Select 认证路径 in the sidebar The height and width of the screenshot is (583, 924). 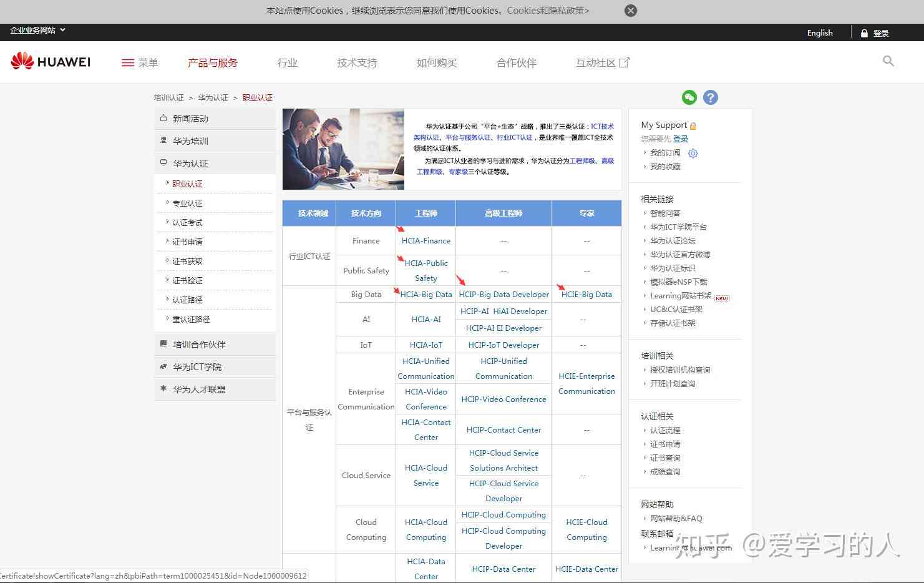187,300
